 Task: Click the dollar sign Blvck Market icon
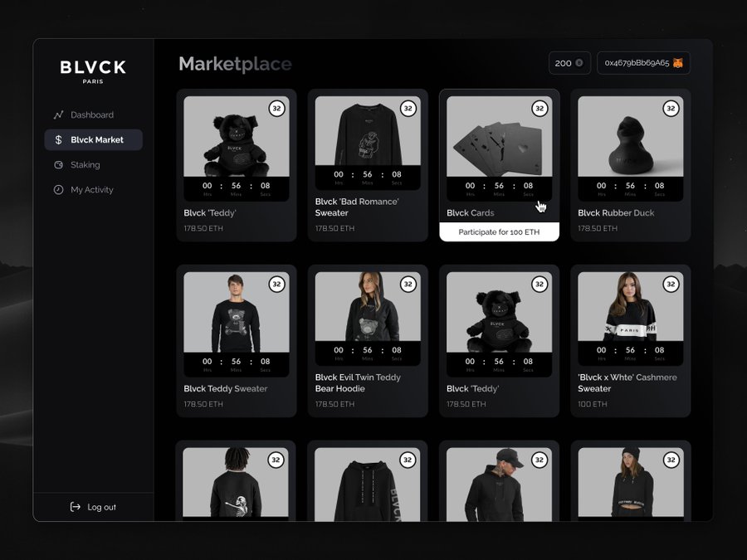pos(59,139)
